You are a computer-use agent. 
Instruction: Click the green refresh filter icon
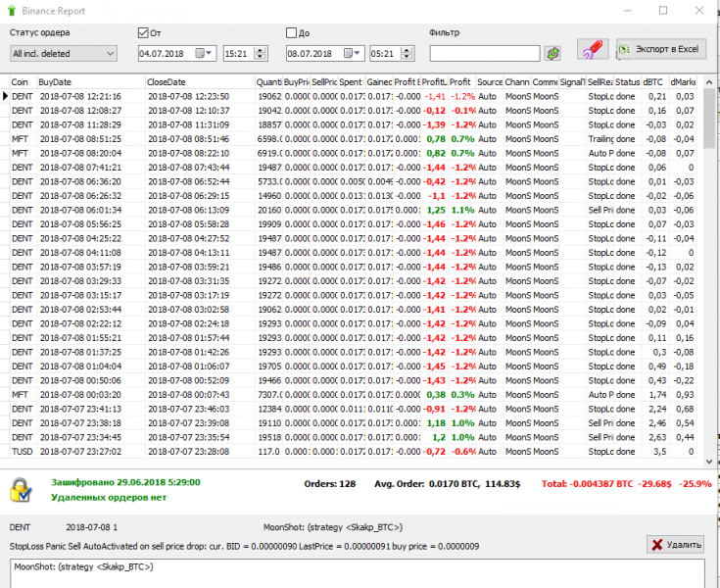pos(552,53)
